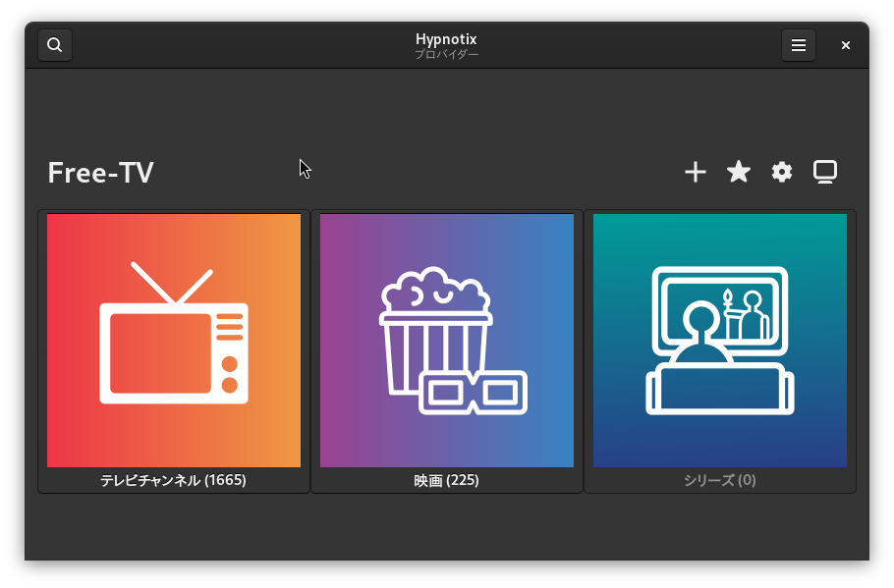Click the Free-TV provider heading

coord(100,173)
